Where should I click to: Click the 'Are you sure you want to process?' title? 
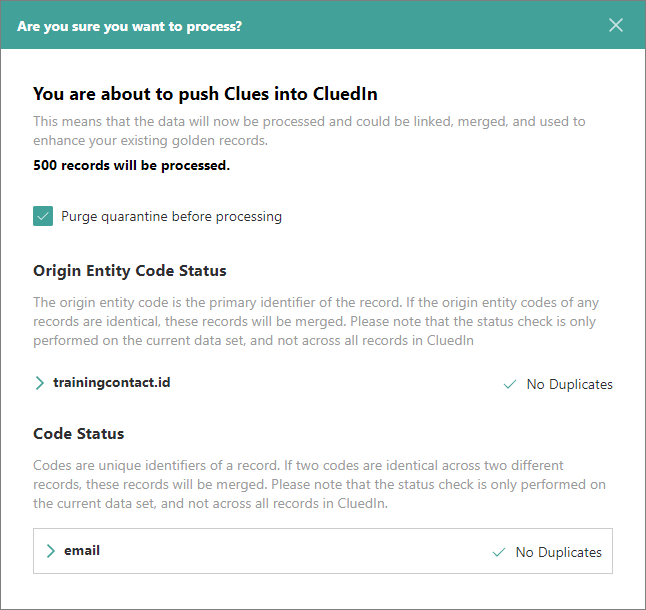pyautogui.click(x=129, y=26)
